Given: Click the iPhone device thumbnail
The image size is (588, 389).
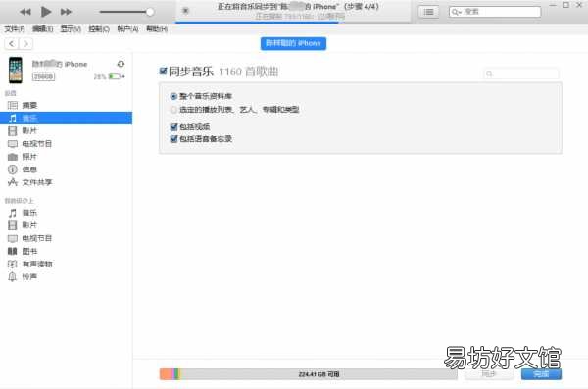Looking at the screenshot, I should (x=16, y=71).
